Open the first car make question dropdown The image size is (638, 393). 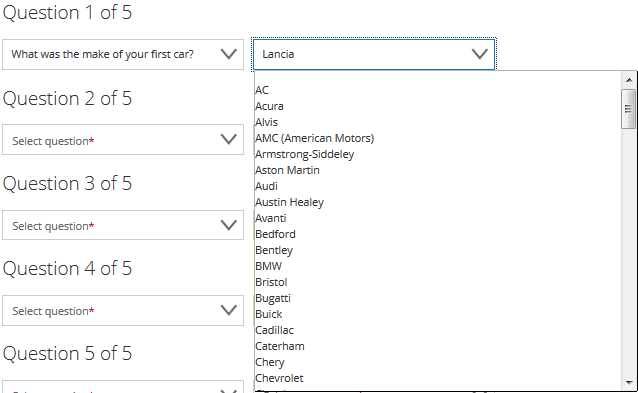pos(123,54)
